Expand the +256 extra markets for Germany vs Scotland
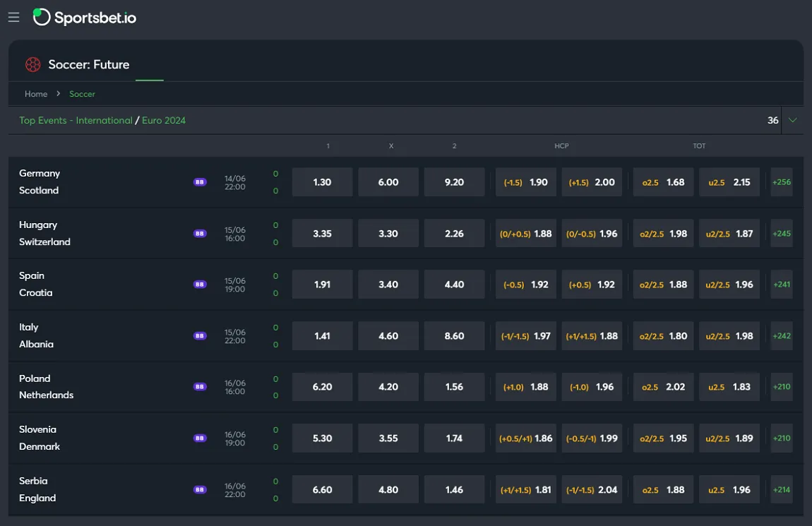The width and height of the screenshot is (812, 526). pyautogui.click(x=781, y=181)
